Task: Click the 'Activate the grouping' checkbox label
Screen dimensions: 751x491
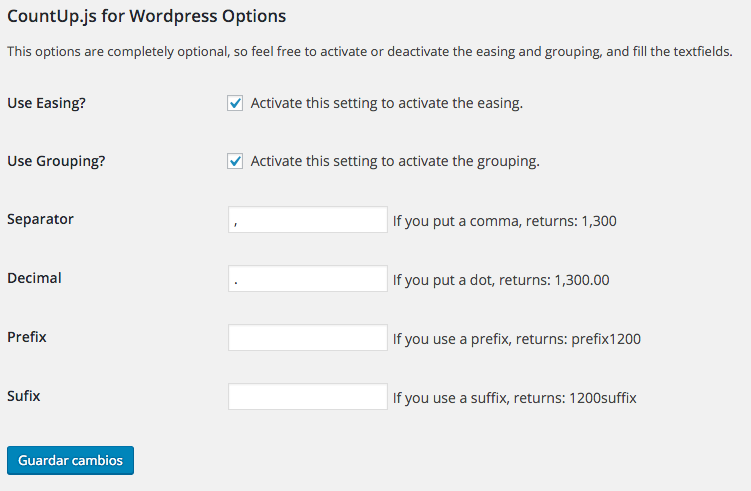Action: pos(395,161)
